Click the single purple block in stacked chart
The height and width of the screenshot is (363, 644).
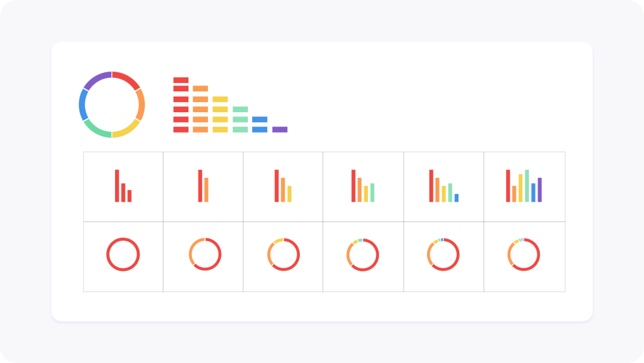coord(280,130)
